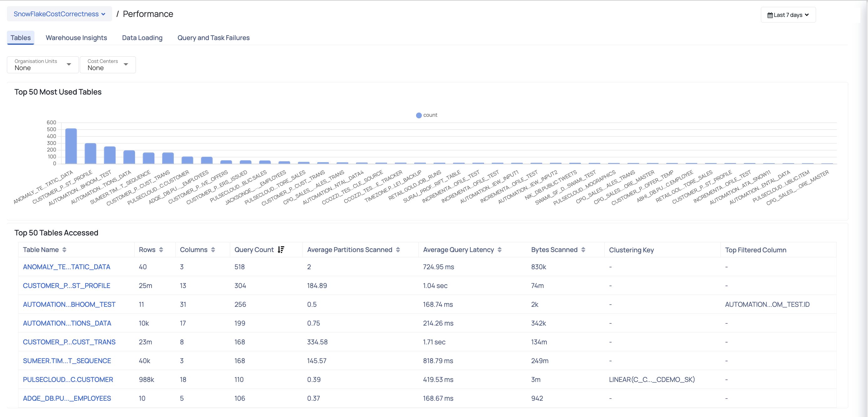Open the PULSECLOUD...C.CUSTOMER table link

tap(68, 380)
